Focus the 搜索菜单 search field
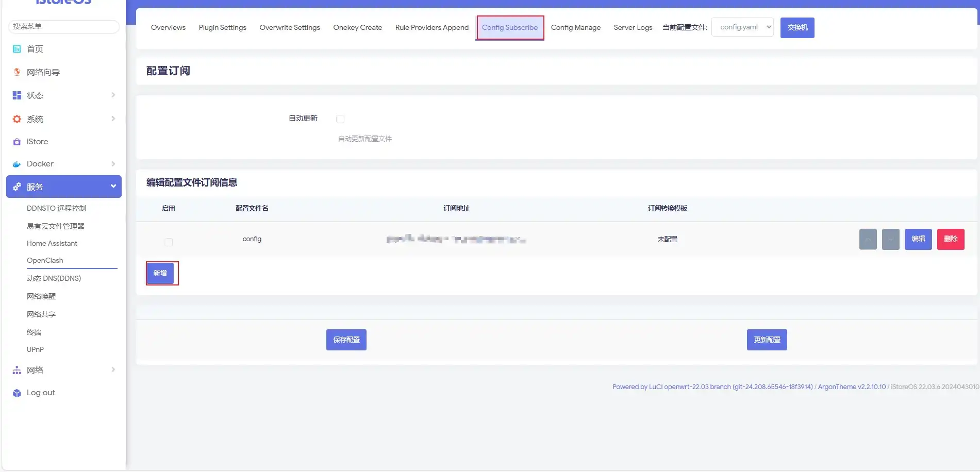The width and height of the screenshot is (980, 472). coord(64,26)
